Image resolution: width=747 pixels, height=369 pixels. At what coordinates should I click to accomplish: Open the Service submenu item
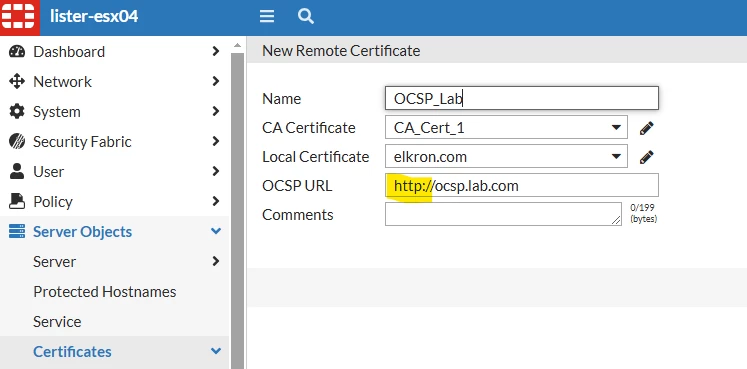pos(57,321)
